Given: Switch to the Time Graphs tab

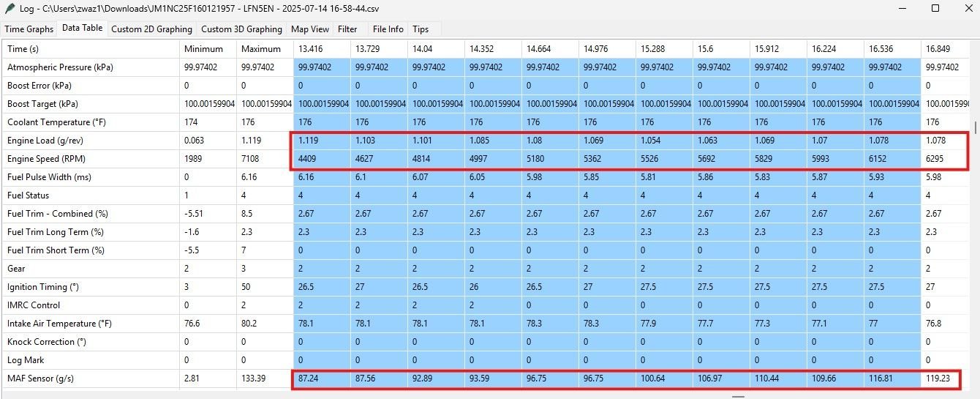Looking at the screenshot, I should click(x=29, y=29).
